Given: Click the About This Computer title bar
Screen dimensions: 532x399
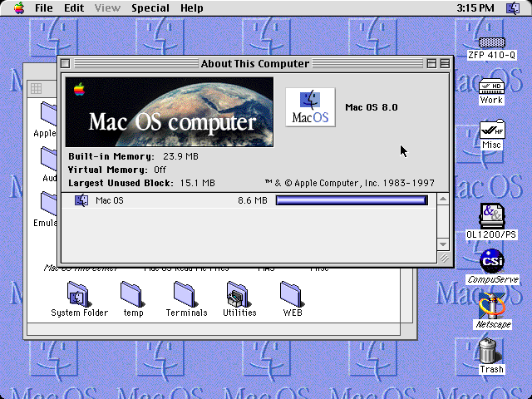Looking at the screenshot, I should pyautogui.click(x=255, y=63).
